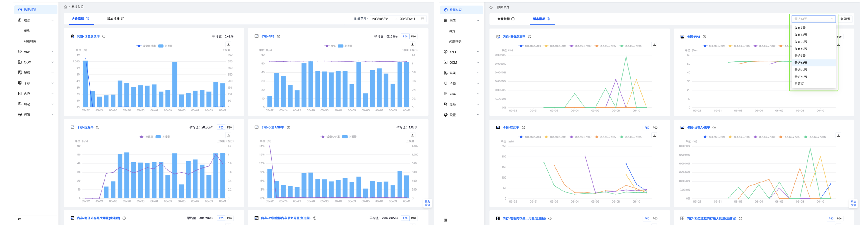The height and width of the screenshot is (230, 868).
Task: Click the help icon next to 内存-物理内存最大用量 in 大盘指标 view
Action: (x=124, y=218)
